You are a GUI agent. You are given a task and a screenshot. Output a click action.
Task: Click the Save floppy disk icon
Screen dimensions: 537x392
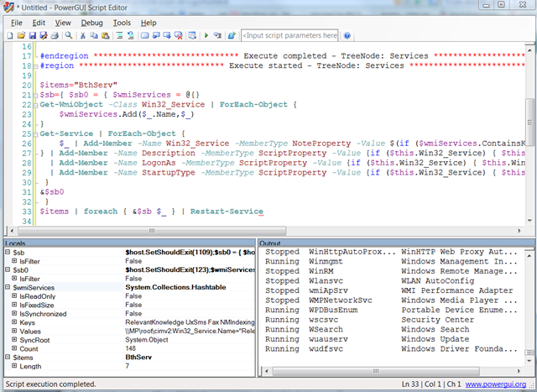pyautogui.click(x=33, y=35)
